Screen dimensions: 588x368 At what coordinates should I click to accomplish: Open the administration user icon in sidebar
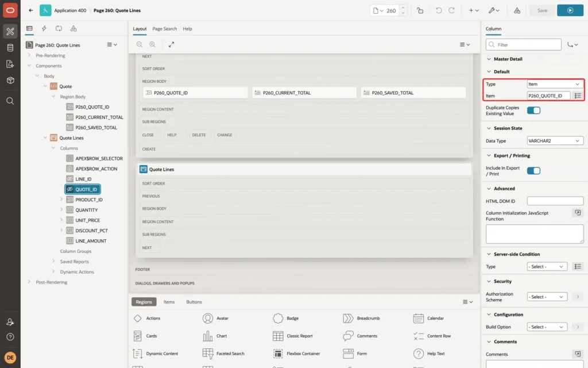pyautogui.click(x=10, y=322)
